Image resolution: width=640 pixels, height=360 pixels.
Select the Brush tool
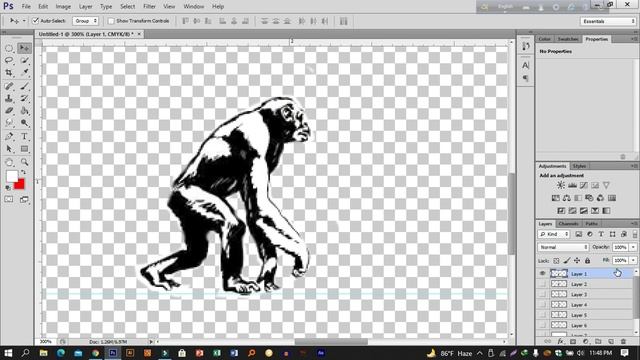click(x=24, y=86)
